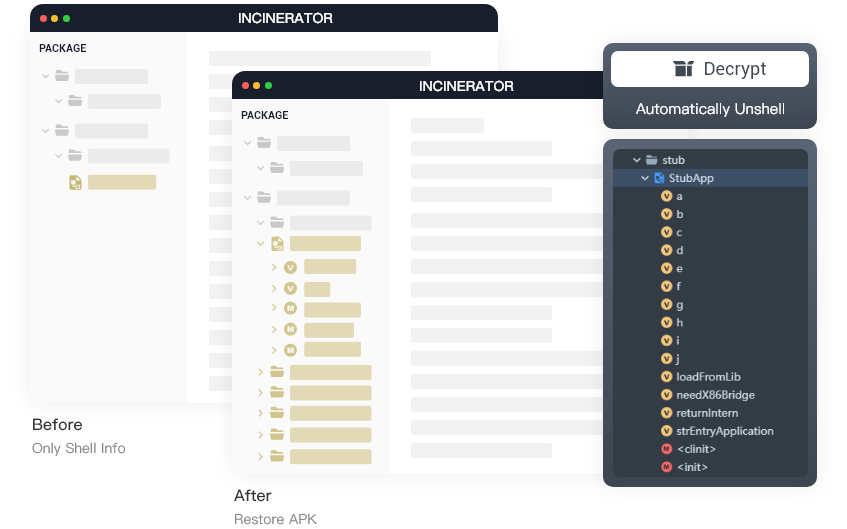Click the gift box icon on Decrypt button
847x529 pixels.
(x=683, y=69)
